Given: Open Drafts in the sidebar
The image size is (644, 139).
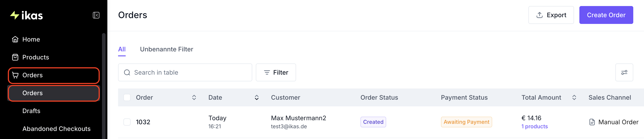Looking at the screenshot, I should pos(31,111).
